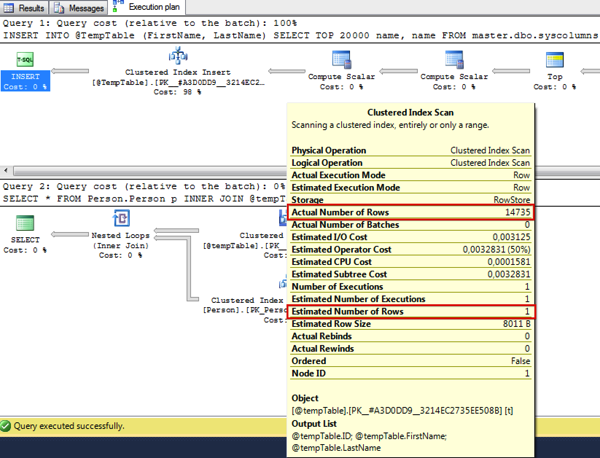This screenshot has width=600, height=458.
Task: Click the INSERT INTO @TempTable statement text
Action: [x=300, y=36]
